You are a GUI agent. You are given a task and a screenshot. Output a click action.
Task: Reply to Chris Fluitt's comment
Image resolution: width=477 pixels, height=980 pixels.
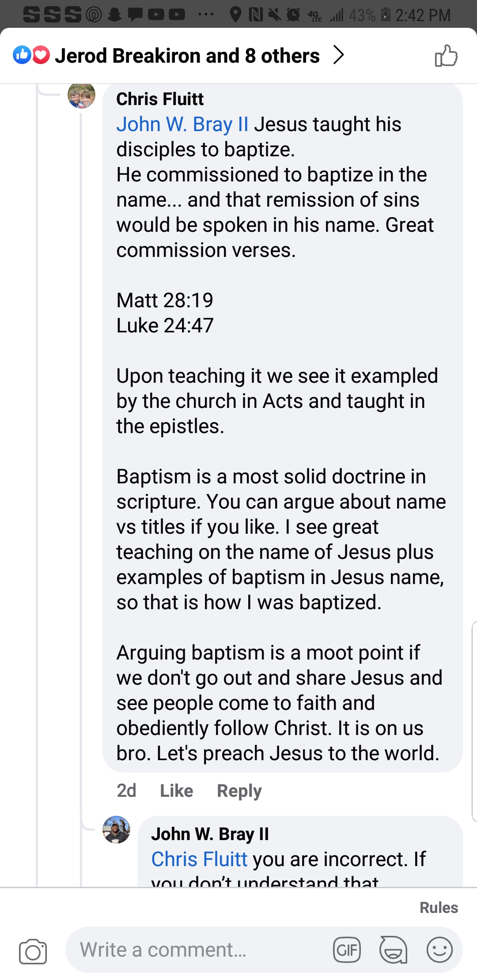(239, 791)
